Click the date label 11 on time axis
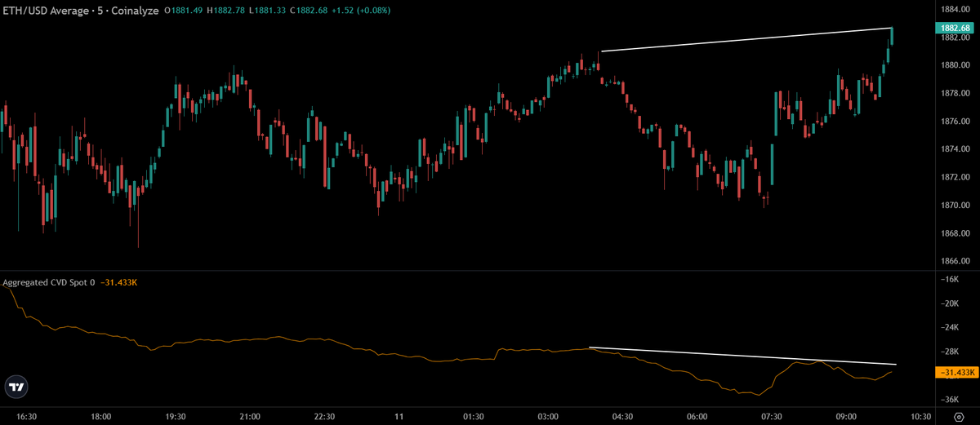 (x=399, y=417)
